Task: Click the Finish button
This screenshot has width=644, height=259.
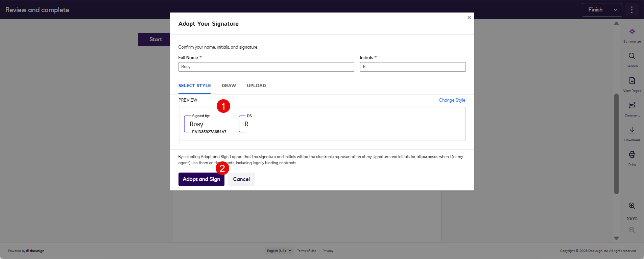Action: click(595, 10)
